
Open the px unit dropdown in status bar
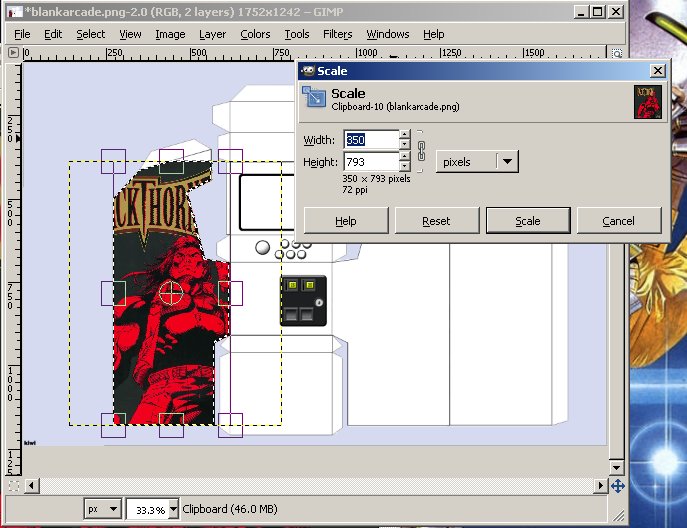click(102, 509)
